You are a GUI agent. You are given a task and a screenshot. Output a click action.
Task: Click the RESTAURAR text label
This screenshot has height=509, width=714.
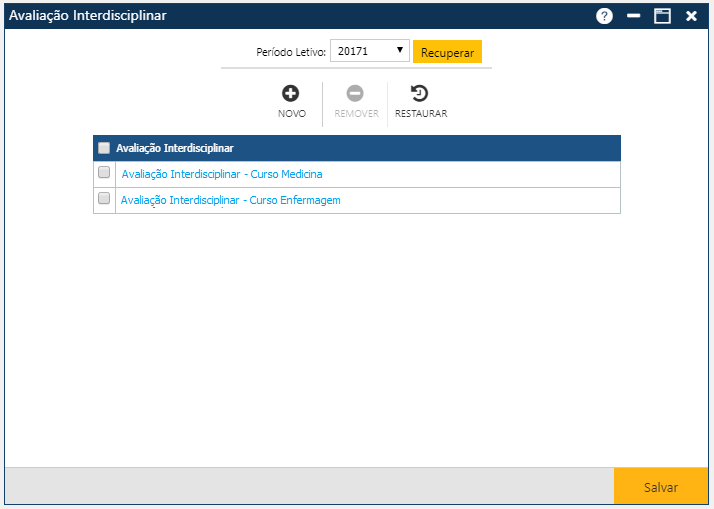pos(421,114)
